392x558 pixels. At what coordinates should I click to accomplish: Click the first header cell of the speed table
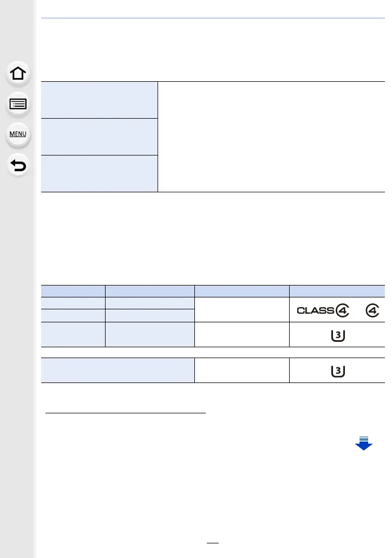(73, 290)
